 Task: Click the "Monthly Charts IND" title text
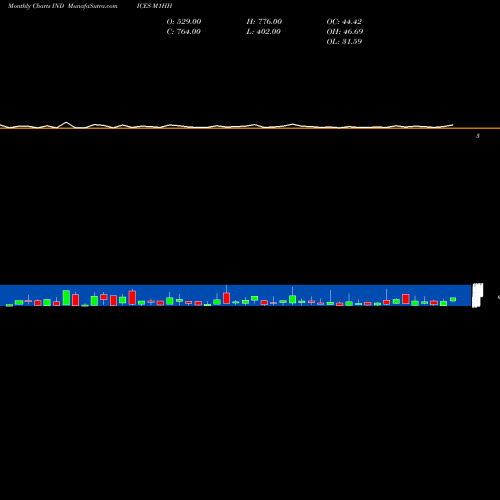click(36, 6)
